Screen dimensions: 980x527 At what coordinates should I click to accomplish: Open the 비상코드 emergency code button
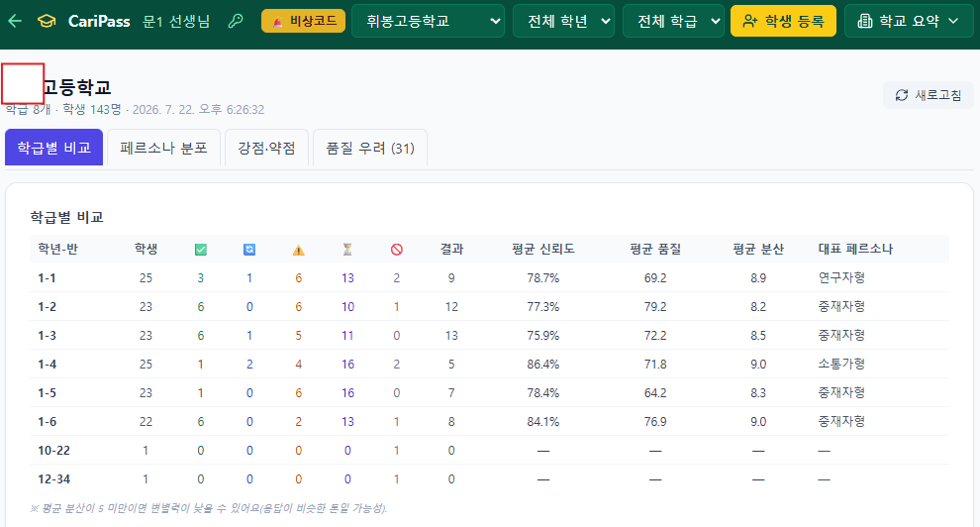[x=303, y=21]
